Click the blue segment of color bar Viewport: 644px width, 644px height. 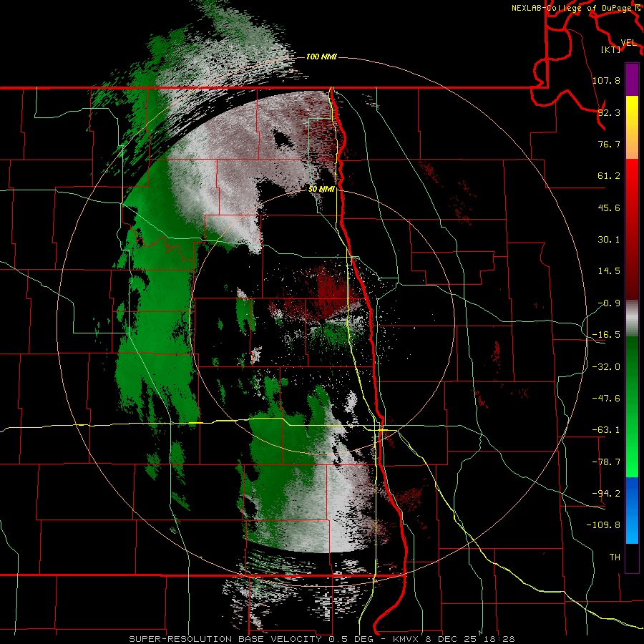pyautogui.click(x=632, y=510)
